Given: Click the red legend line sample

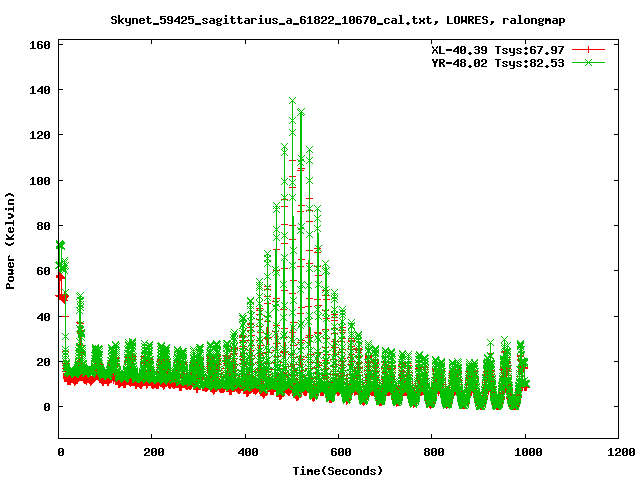Looking at the screenshot, I should (x=588, y=50).
